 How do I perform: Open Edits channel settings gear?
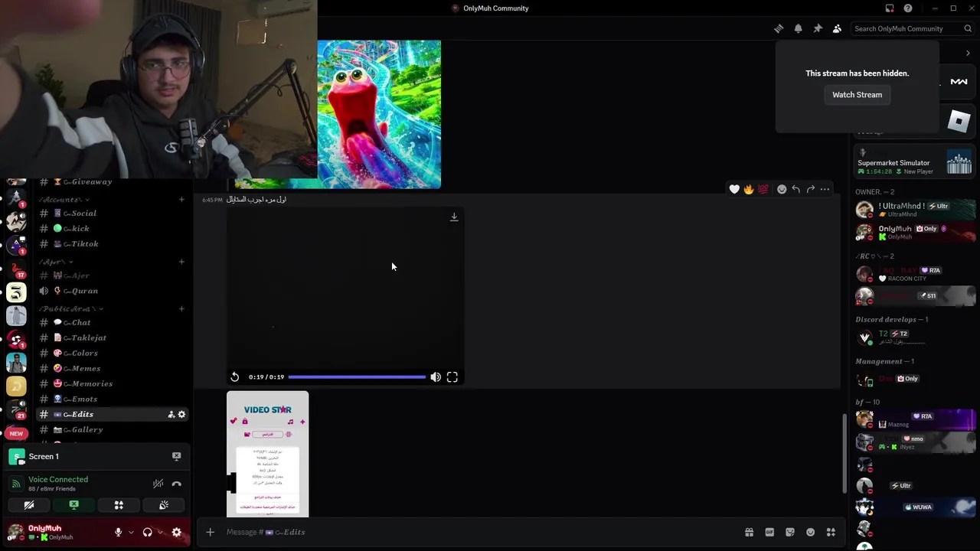181,414
